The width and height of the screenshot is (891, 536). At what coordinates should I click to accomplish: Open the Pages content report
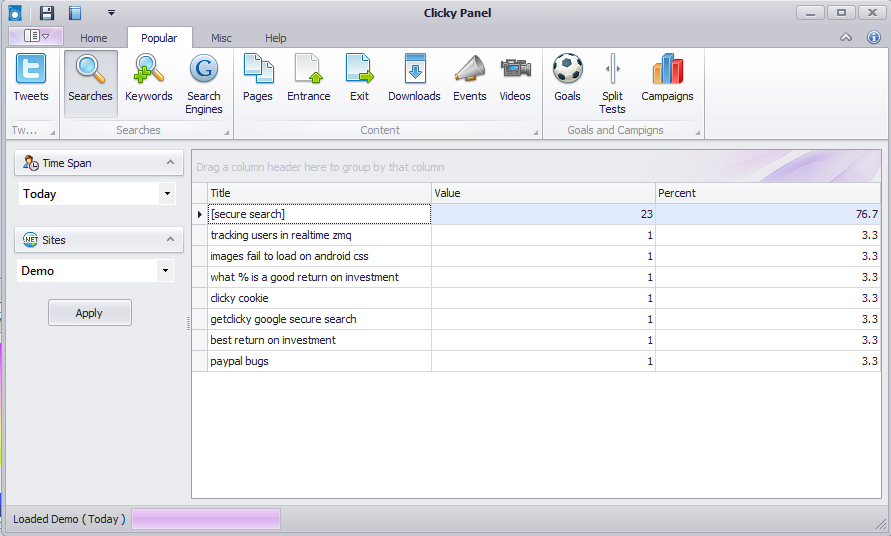pyautogui.click(x=258, y=78)
